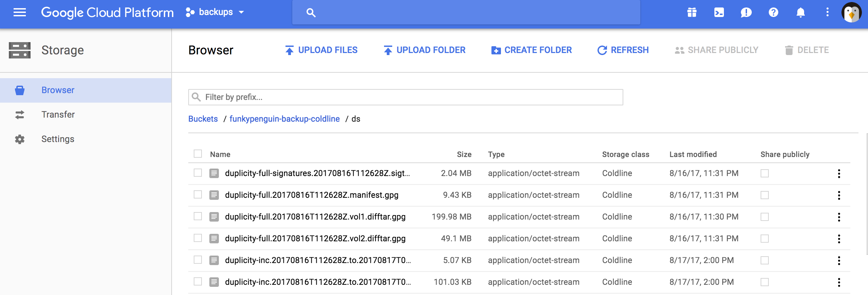The image size is (868, 295).
Task: Switch to Transfer in the sidebar
Action: [x=58, y=115]
